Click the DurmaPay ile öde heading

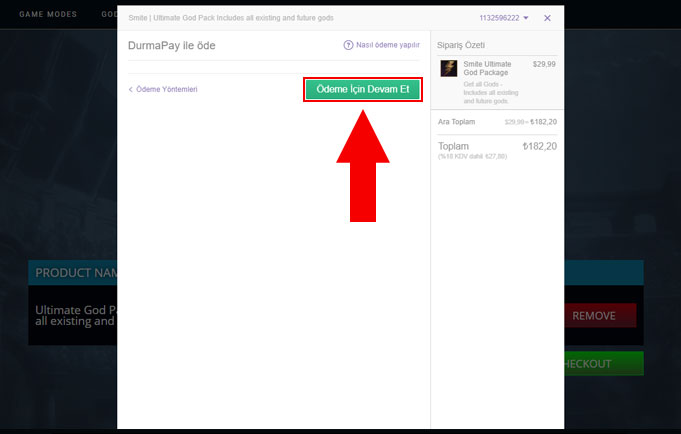point(171,46)
